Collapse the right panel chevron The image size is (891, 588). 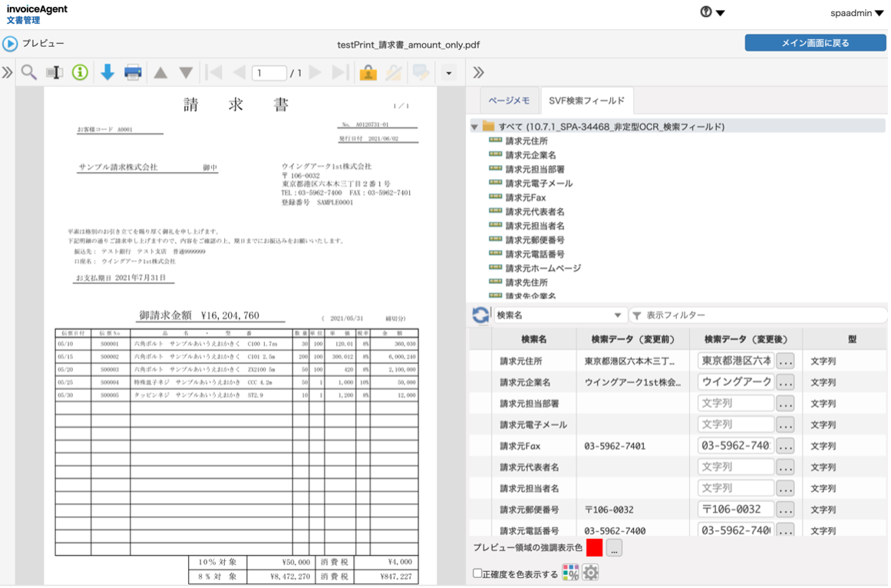[x=478, y=73]
